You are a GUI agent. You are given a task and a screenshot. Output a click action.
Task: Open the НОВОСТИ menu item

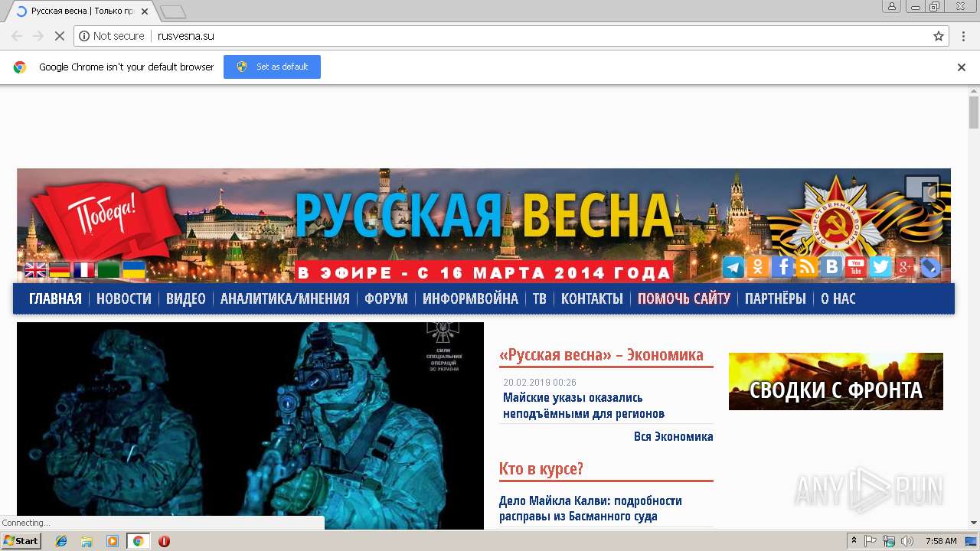pyautogui.click(x=124, y=298)
